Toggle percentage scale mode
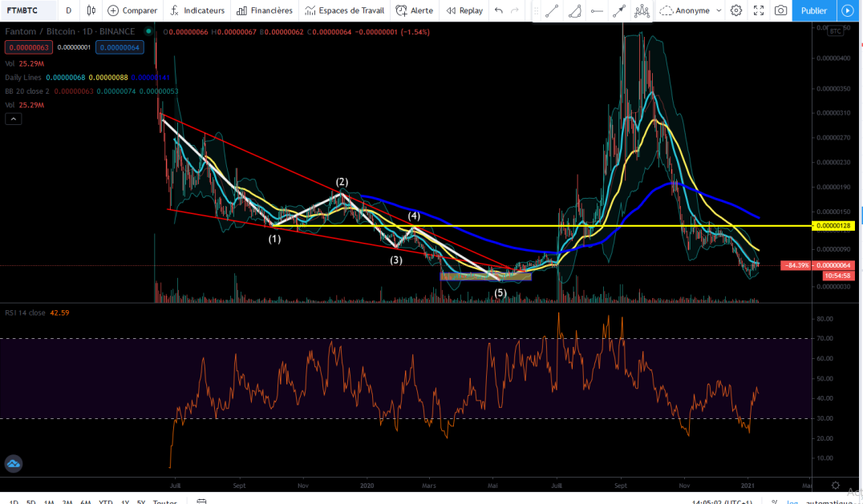This screenshot has height=504, width=863. 775,502
